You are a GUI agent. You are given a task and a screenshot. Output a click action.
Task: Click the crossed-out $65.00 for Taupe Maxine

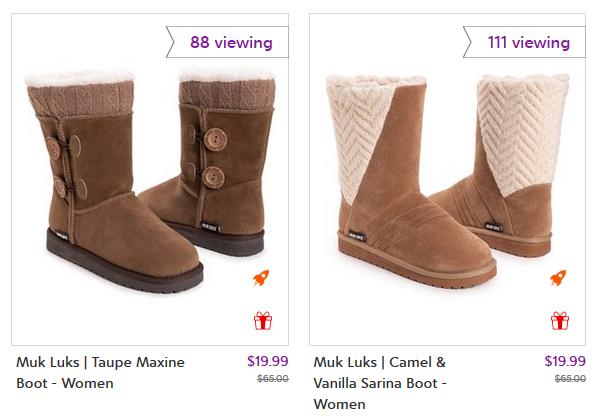click(273, 379)
